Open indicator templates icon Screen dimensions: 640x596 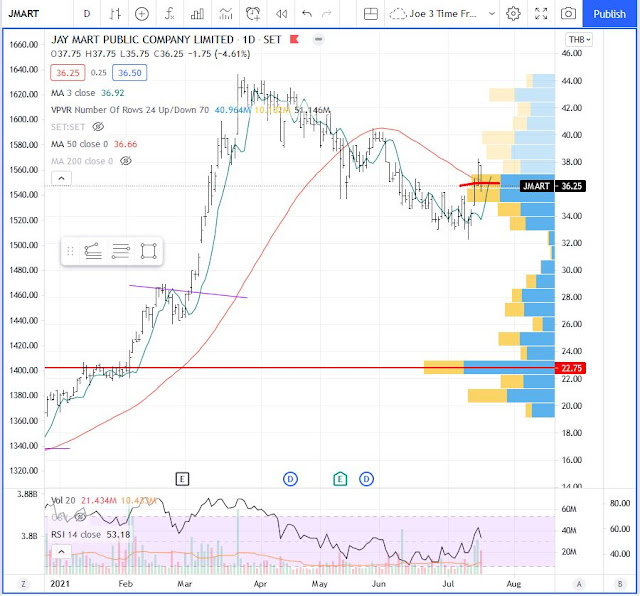225,14
